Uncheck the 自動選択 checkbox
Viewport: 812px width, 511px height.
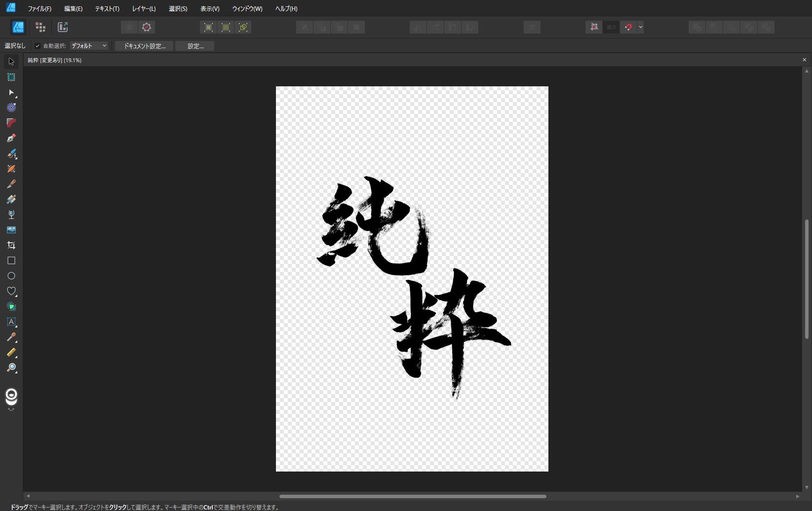tap(38, 46)
